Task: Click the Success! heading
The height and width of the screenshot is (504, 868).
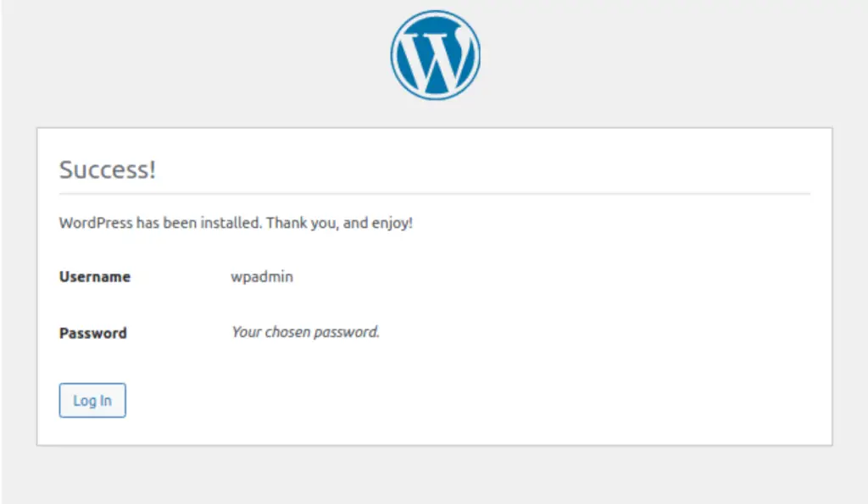Action: 107,169
